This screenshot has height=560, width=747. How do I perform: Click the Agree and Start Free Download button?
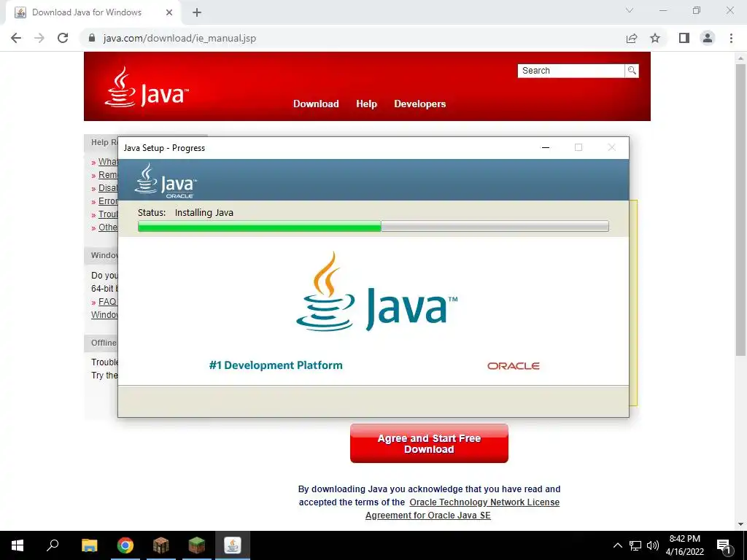429,443
